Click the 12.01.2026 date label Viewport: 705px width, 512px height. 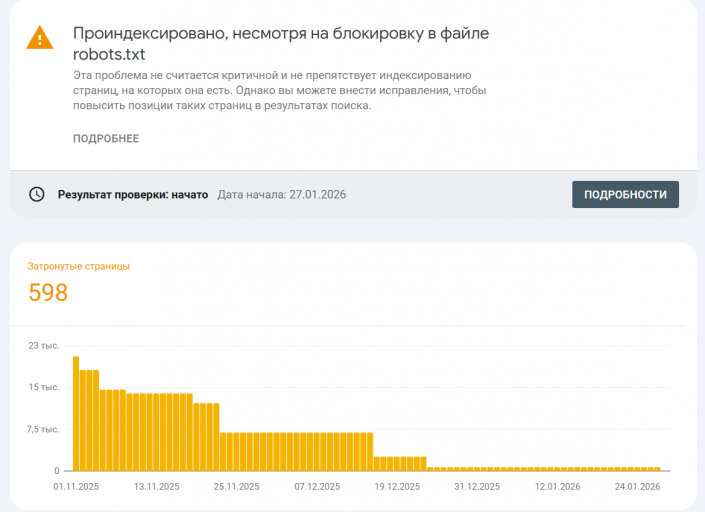[558, 486]
